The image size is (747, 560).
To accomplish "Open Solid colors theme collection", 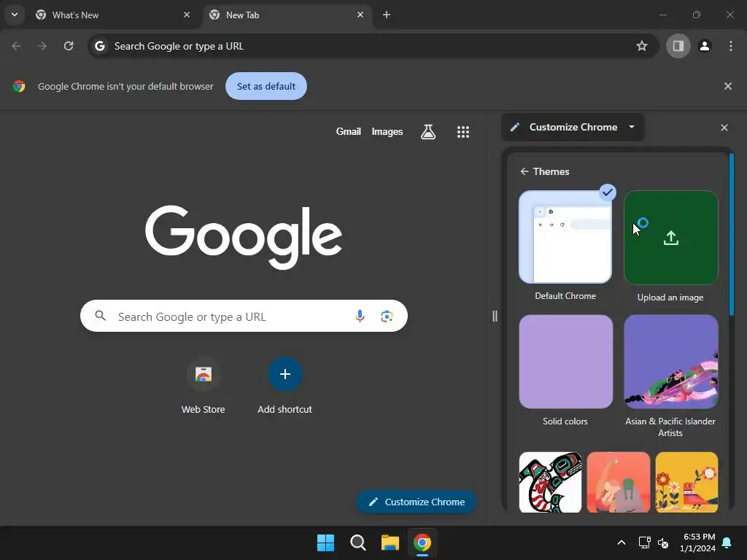I will [x=565, y=362].
